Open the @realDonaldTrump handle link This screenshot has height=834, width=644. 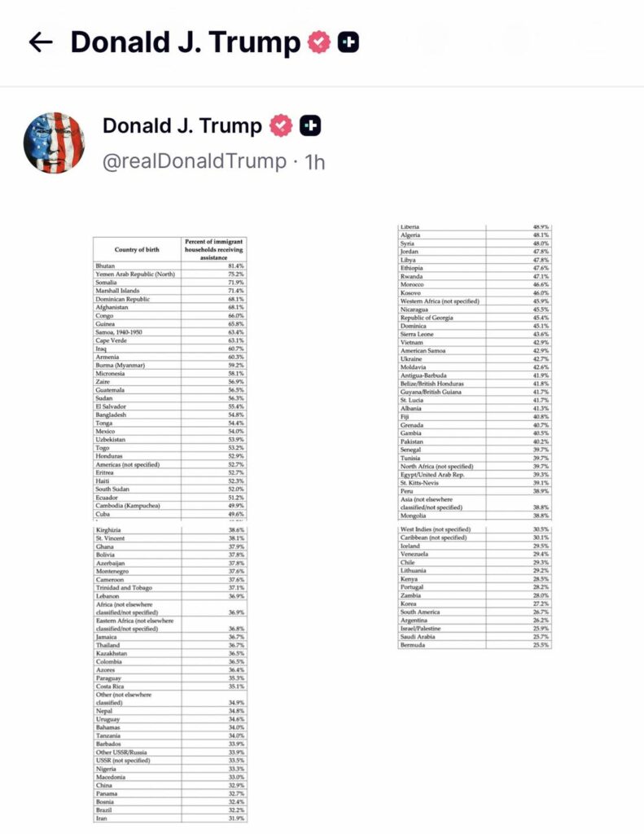pos(191,161)
